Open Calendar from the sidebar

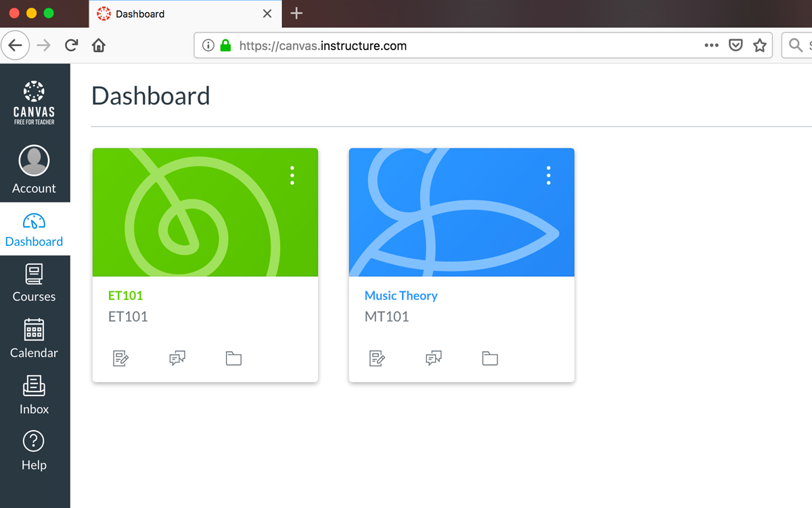[34, 339]
